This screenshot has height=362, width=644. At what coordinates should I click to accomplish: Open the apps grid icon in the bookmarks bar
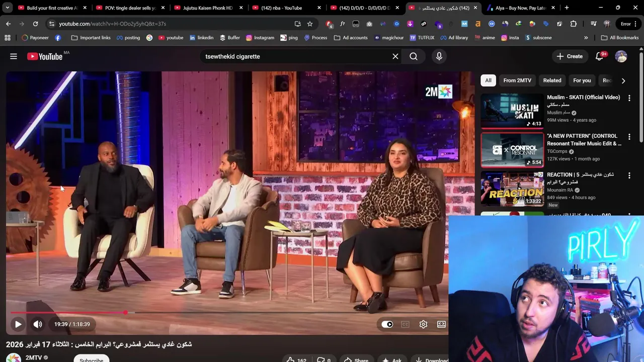[x=8, y=38]
